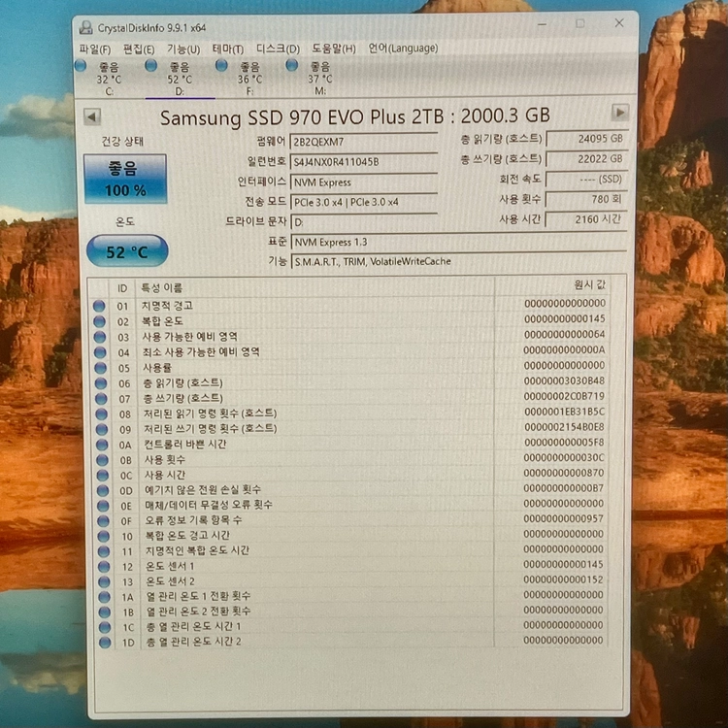Click status dot of 0F 오류 정보 기록 항목 수
This screenshot has height=728, width=728.
pos(103,521)
